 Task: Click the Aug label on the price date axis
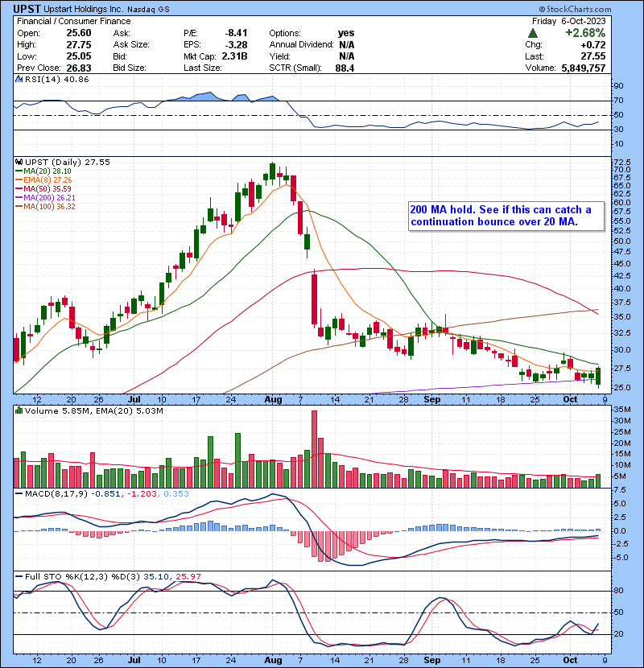tap(275, 399)
